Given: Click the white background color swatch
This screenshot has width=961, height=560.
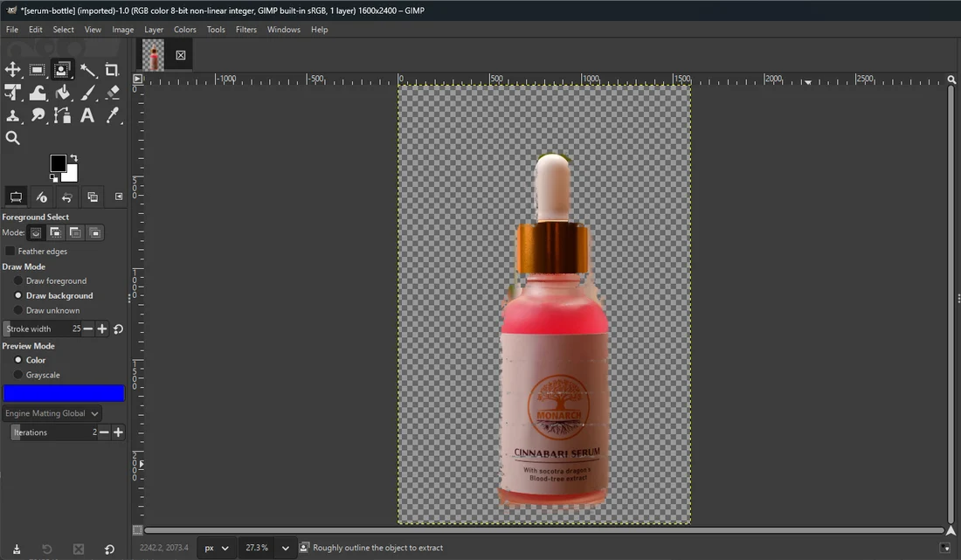Looking at the screenshot, I should tap(71, 176).
